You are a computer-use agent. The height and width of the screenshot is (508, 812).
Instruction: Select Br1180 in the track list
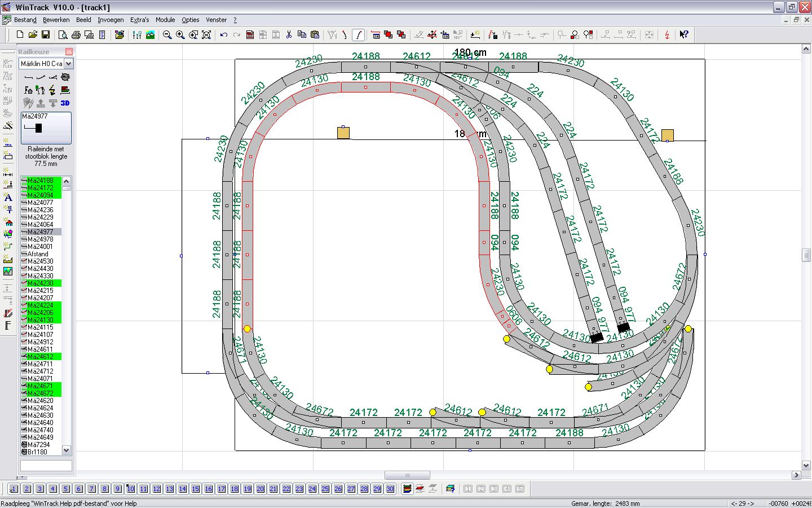[x=41, y=452]
